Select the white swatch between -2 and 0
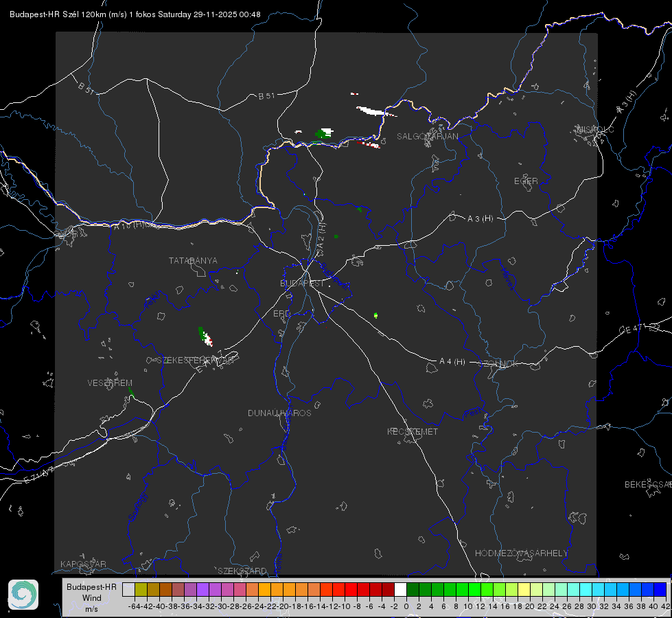This screenshot has width=672, height=618. (x=400, y=589)
